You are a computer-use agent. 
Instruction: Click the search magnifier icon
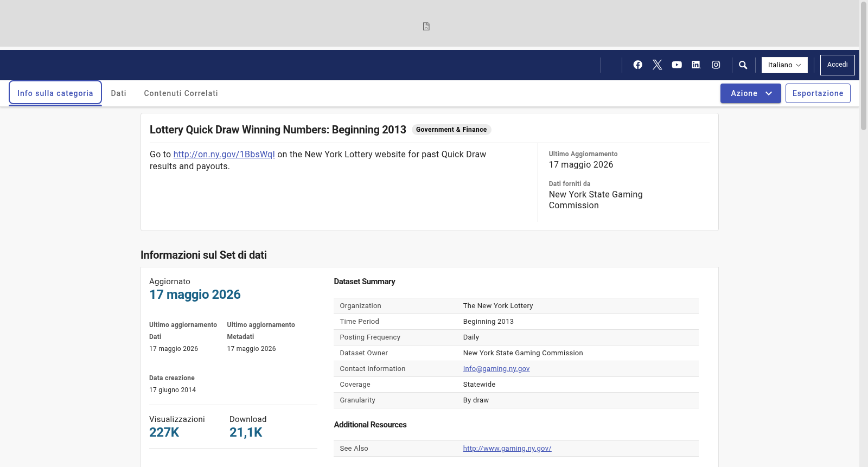coord(743,65)
